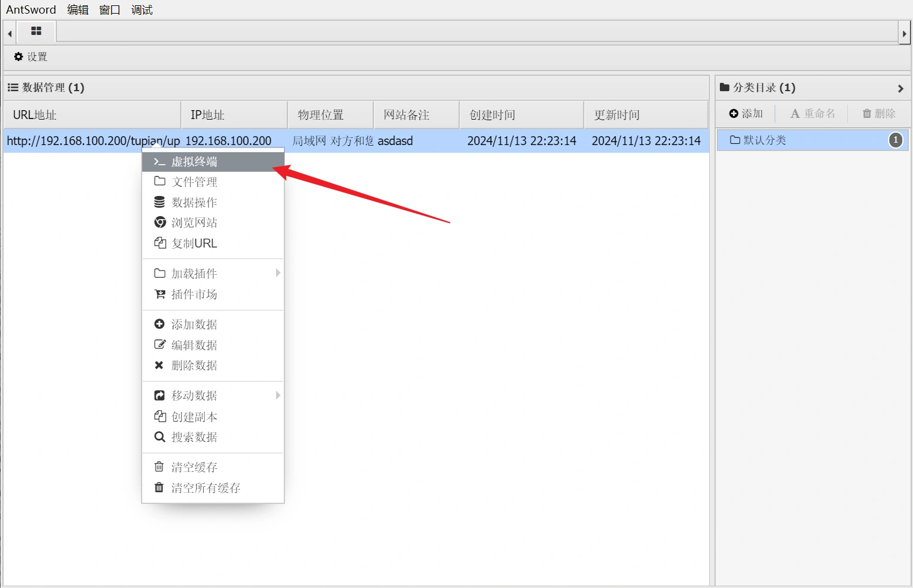Click the grid home tab icon
The image size is (913, 588).
36,31
